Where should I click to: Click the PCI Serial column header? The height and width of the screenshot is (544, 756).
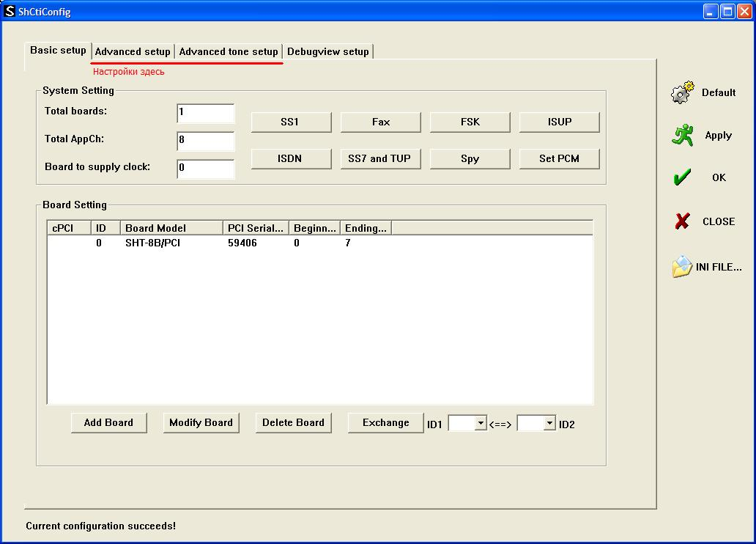coord(255,228)
